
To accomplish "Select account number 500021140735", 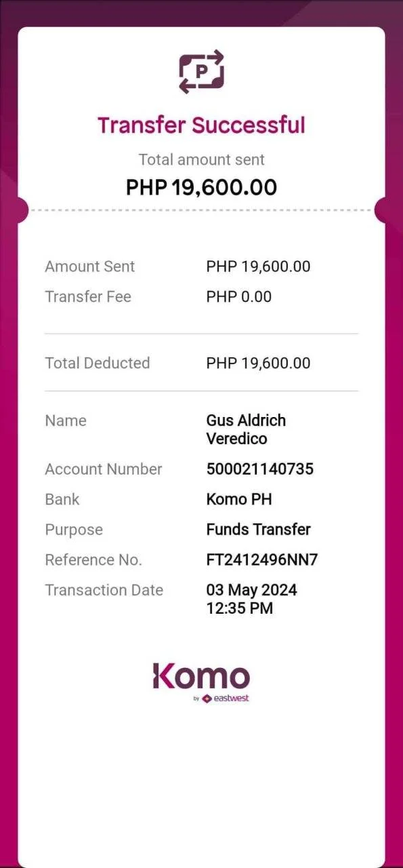I will point(259,469).
